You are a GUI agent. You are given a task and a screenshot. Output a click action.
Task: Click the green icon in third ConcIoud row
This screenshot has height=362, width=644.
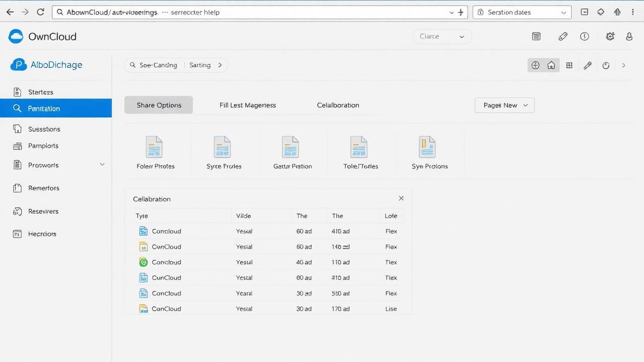143,262
